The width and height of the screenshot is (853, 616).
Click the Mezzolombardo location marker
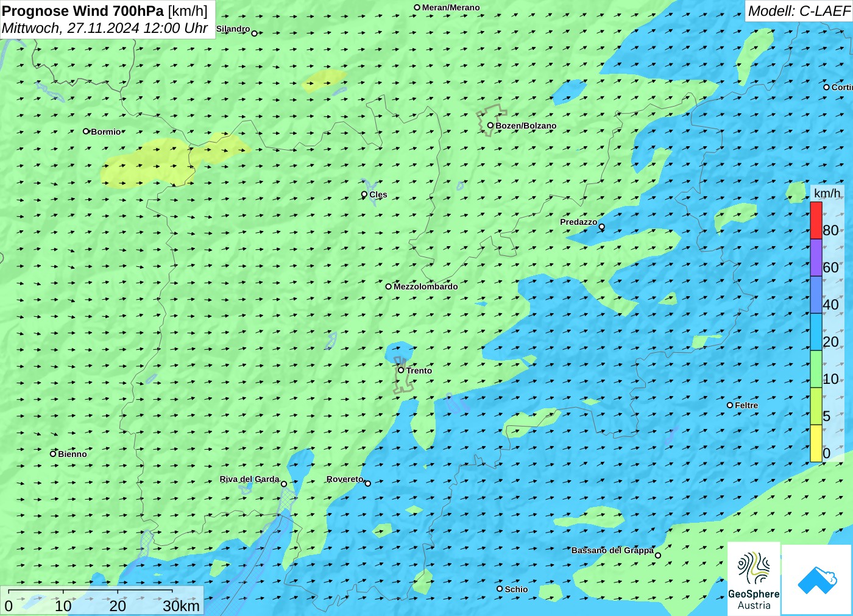pos(389,286)
